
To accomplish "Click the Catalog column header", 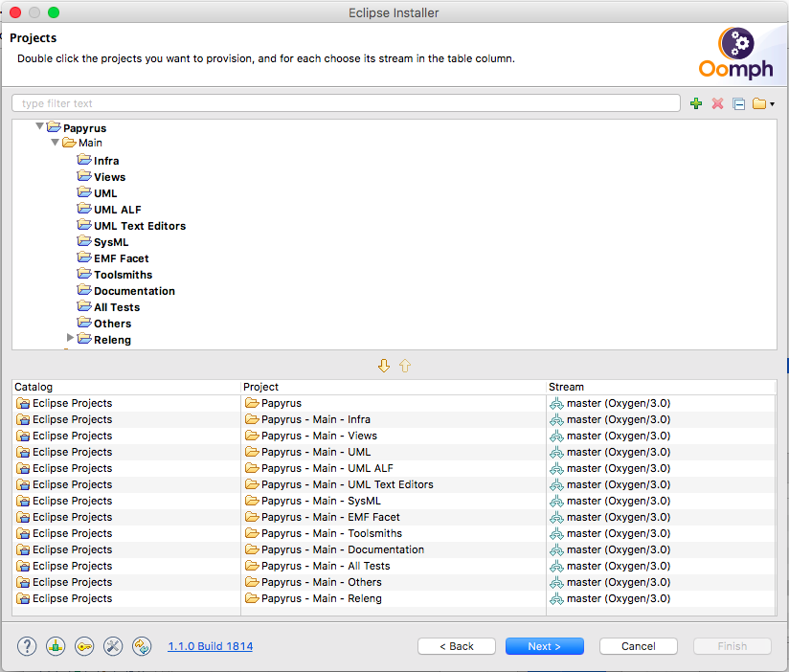I will 126,387.
